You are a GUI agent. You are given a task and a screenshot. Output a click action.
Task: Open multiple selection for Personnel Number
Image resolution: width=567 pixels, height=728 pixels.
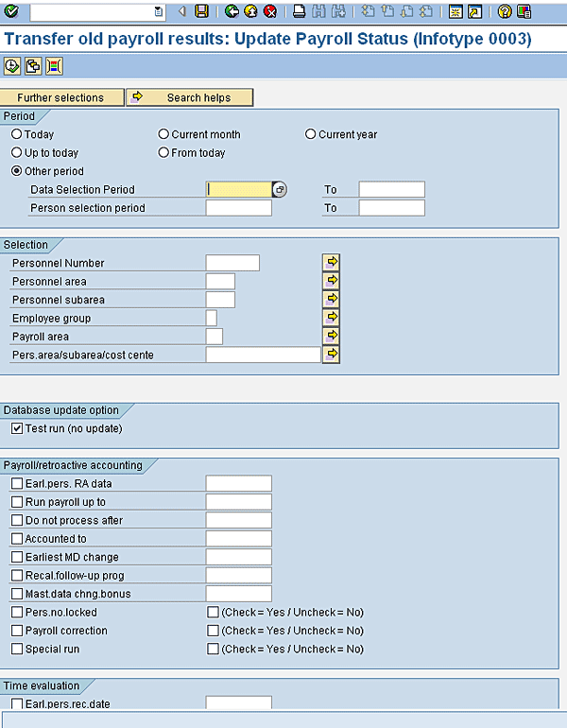tap(332, 263)
